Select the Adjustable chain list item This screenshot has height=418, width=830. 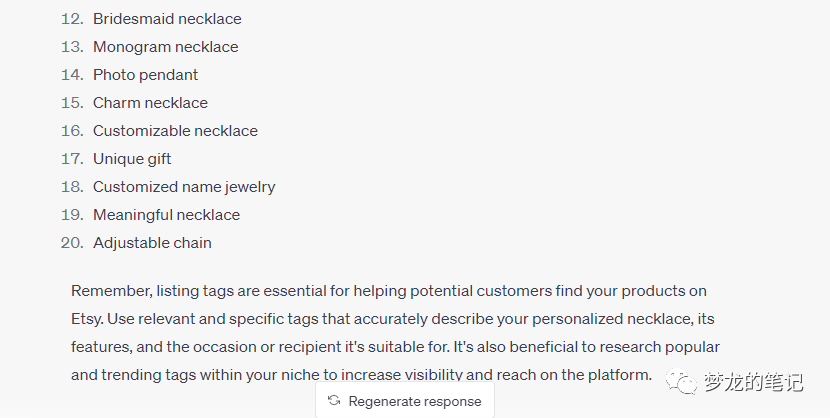[152, 243]
